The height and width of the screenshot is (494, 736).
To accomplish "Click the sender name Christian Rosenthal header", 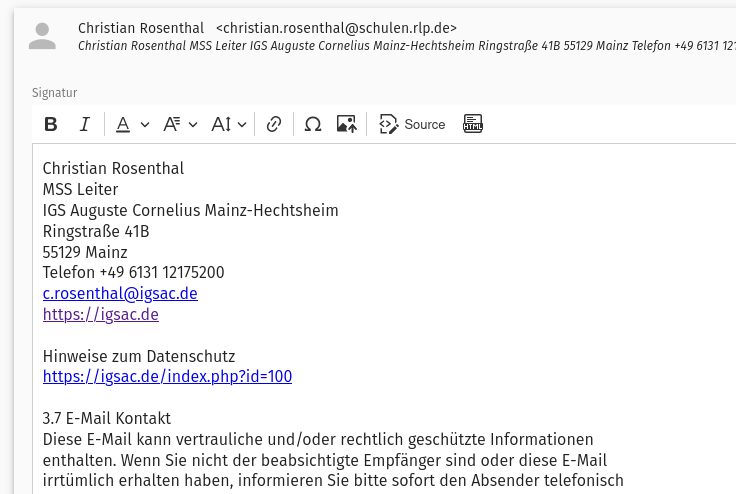I will click(x=141, y=28).
